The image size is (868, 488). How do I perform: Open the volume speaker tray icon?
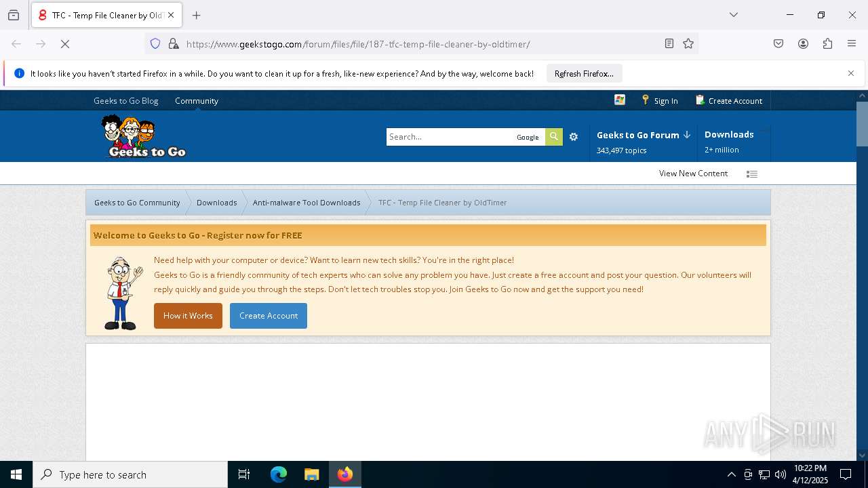coord(780,474)
